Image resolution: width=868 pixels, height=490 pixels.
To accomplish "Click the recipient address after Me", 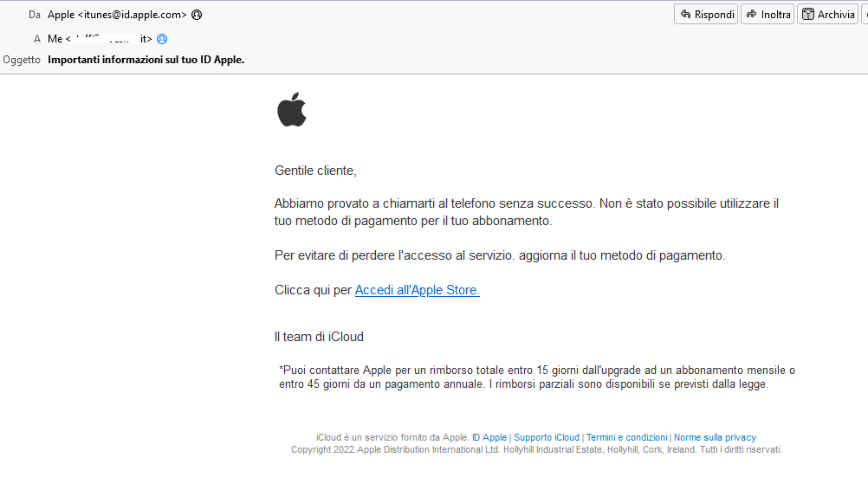I will tap(108, 39).
